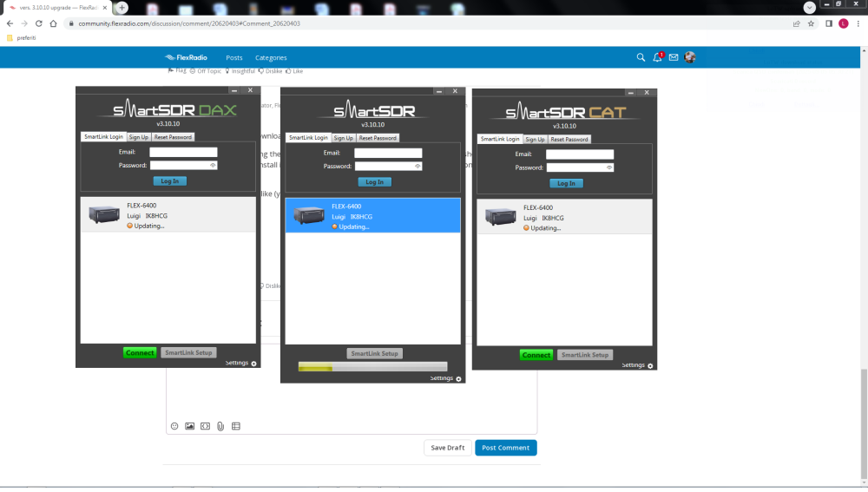This screenshot has width=868, height=492.
Task: Click Log In in SmartSDR main window
Action: (x=375, y=182)
